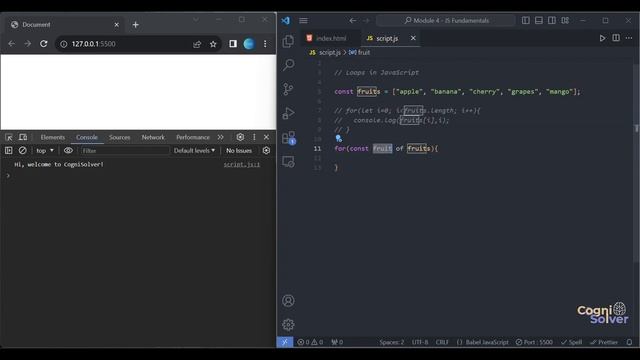Activate the DevTools element inspector
The image size is (640, 360).
click(9, 137)
